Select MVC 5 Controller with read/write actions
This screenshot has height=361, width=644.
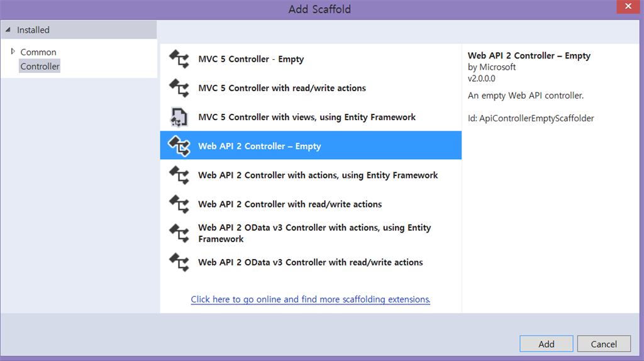point(282,88)
